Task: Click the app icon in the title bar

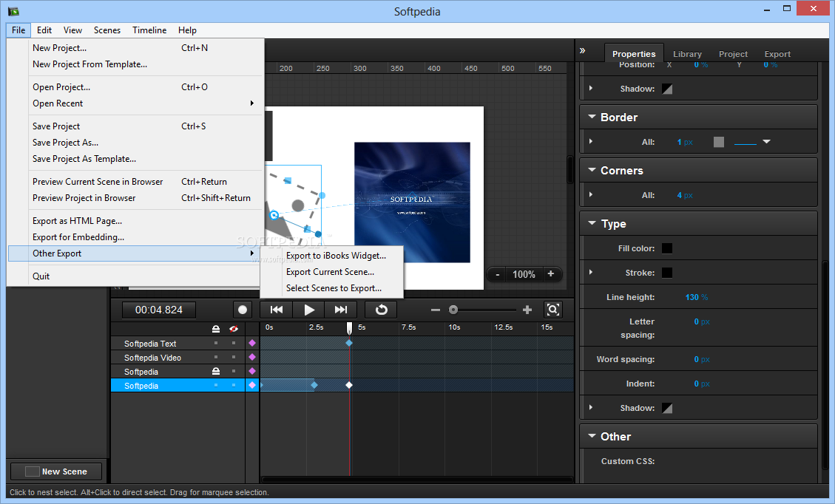Action: point(13,11)
